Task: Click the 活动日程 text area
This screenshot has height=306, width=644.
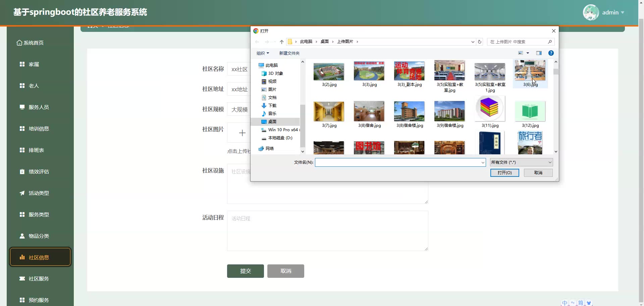Action: pos(327,231)
